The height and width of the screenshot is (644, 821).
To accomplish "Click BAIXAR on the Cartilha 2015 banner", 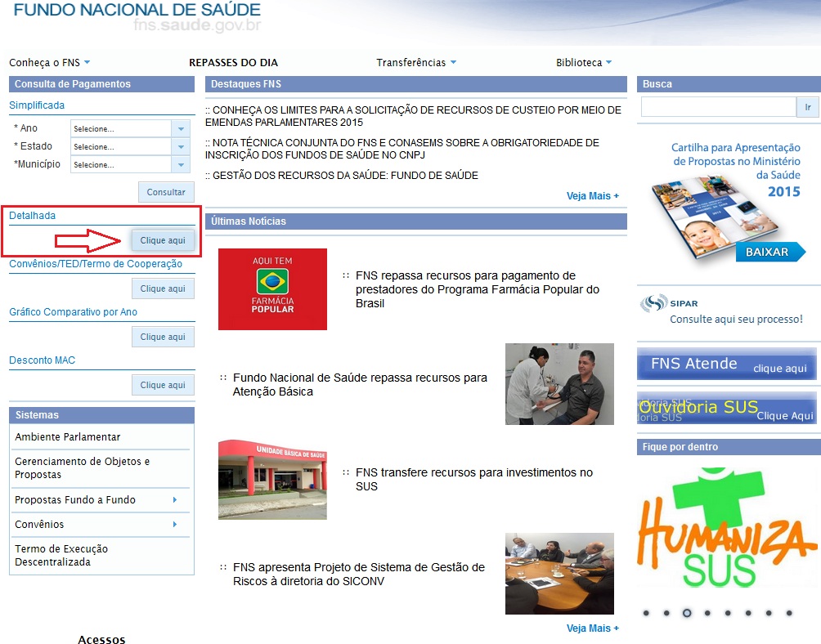I will (766, 252).
